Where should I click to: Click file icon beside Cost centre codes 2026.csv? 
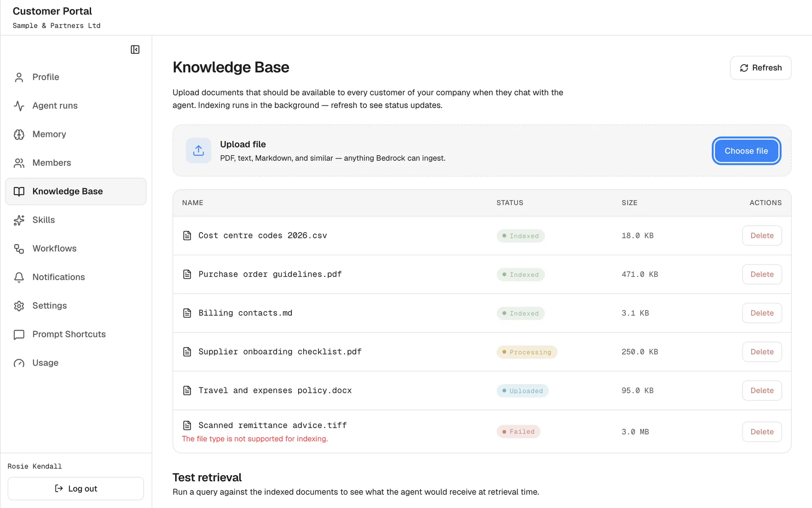[x=187, y=236]
